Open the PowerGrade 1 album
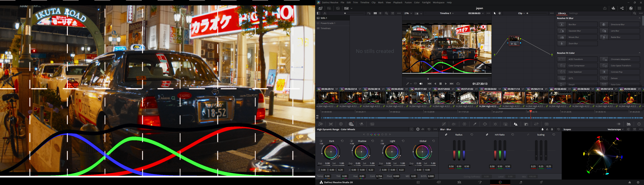Viewport: 644px width, 185px height. click(x=332, y=23)
